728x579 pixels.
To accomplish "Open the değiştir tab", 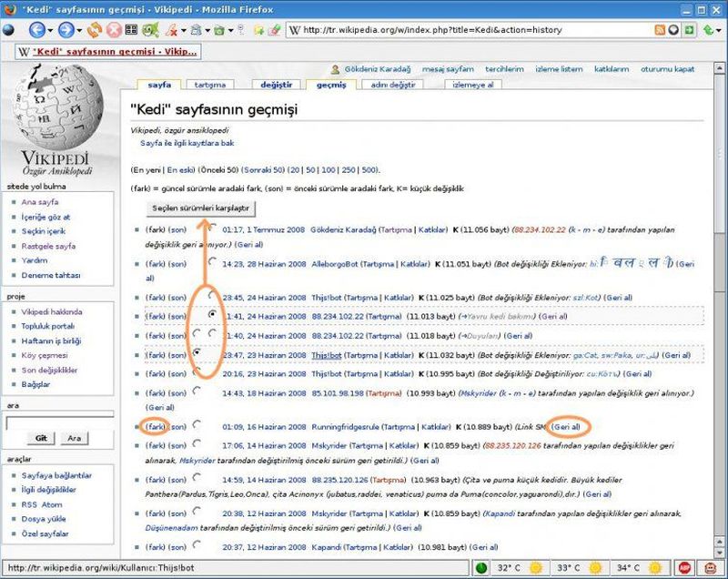I will (x=276, y=85).
